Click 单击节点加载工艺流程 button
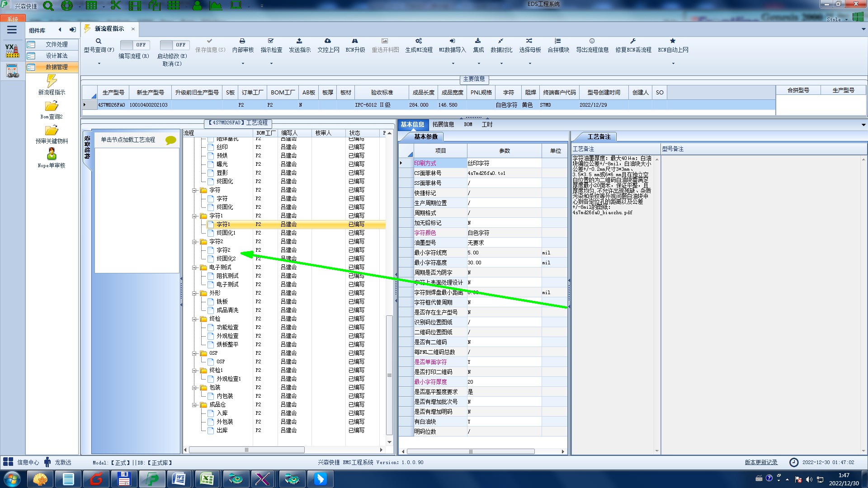 click(128, 140)
